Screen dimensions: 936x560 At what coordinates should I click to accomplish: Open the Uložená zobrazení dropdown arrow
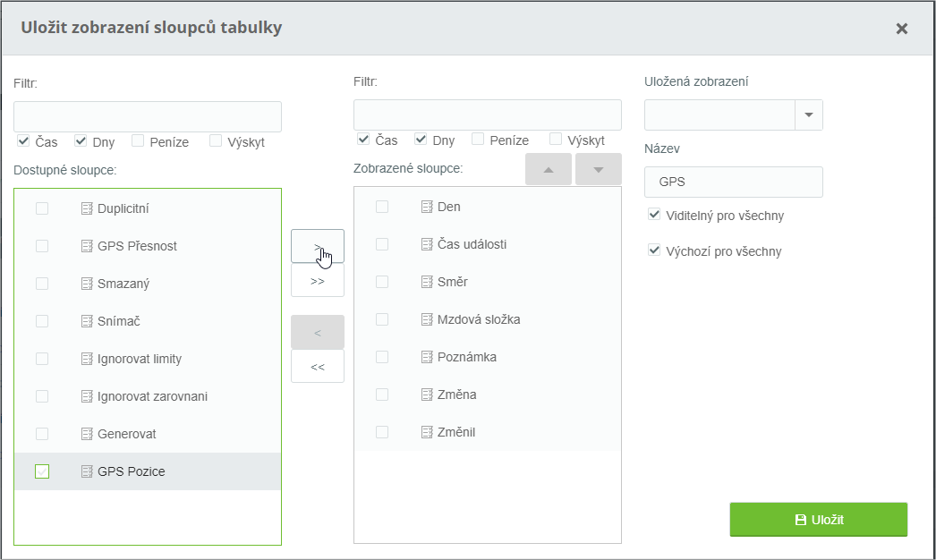click(x=809, y=115)
